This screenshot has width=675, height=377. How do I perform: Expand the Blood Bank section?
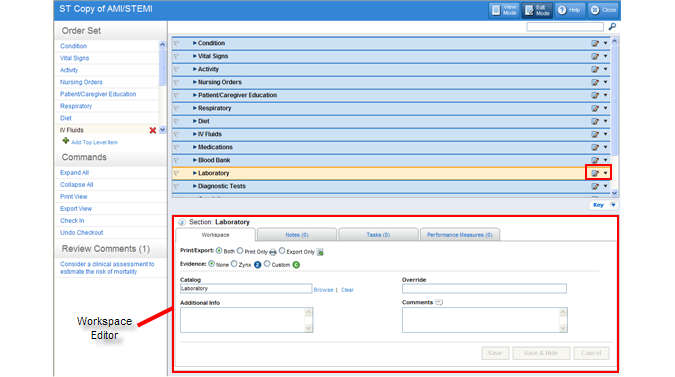point(195,160)
